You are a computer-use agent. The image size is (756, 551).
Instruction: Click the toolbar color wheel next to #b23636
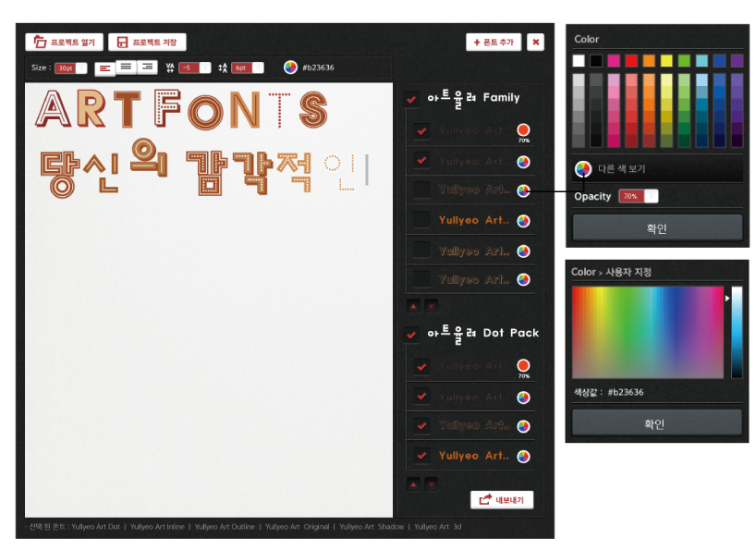[x=290, y=67]
